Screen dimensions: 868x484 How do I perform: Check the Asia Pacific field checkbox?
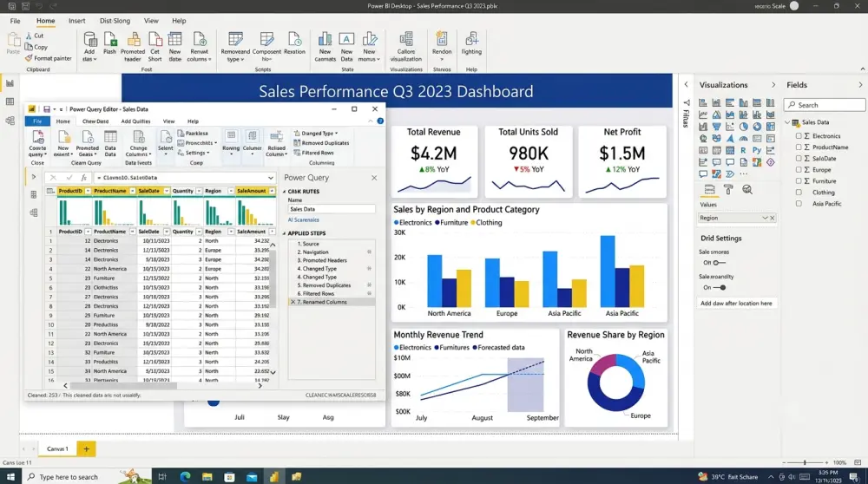(799, 204)
